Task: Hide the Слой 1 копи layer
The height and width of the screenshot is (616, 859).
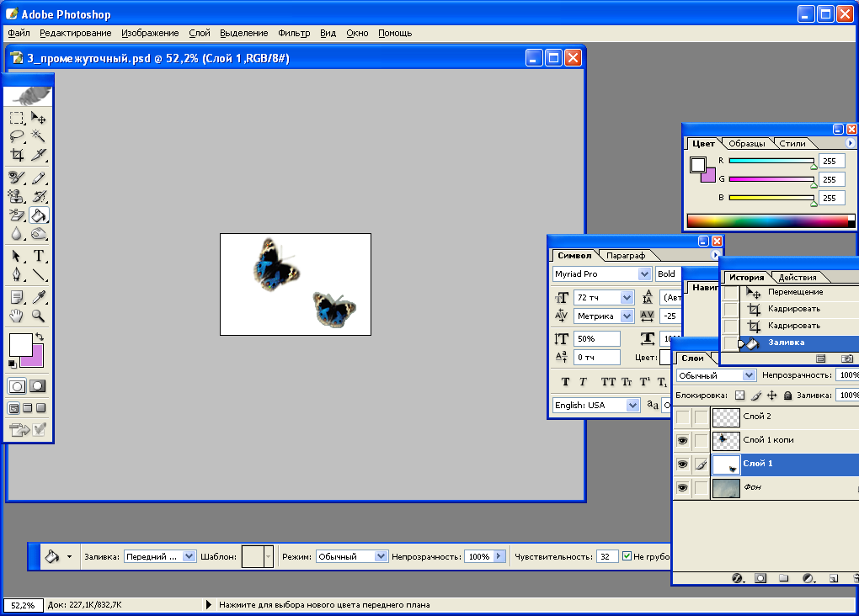Action: pyautogui.click(x=683, y=440)
